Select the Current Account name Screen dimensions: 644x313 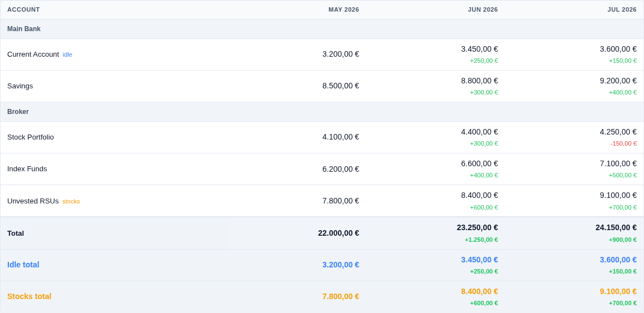[33, 54]
